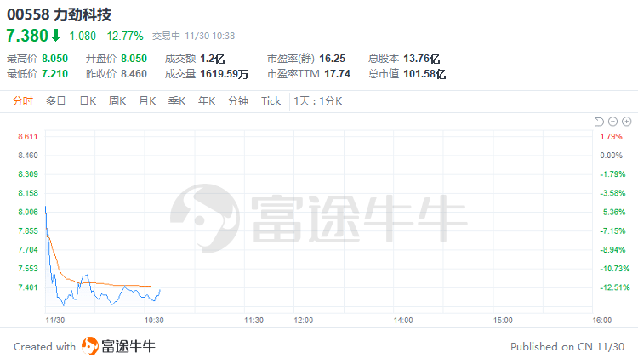This screenshot has height=364, width=638.
Task: Click right axis label 0.00%
Action: tap(611, 156)
